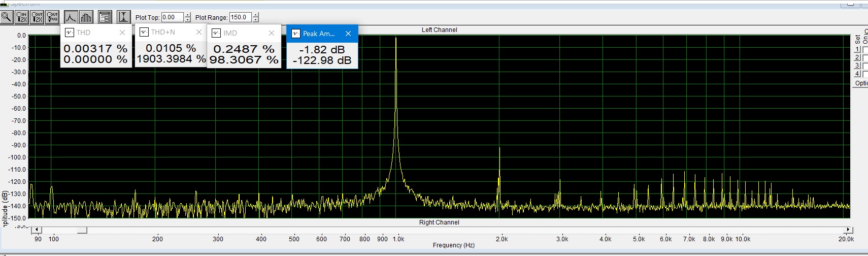Click the THD panel waveform icon

pyautogui.click(x=70, y=33)
